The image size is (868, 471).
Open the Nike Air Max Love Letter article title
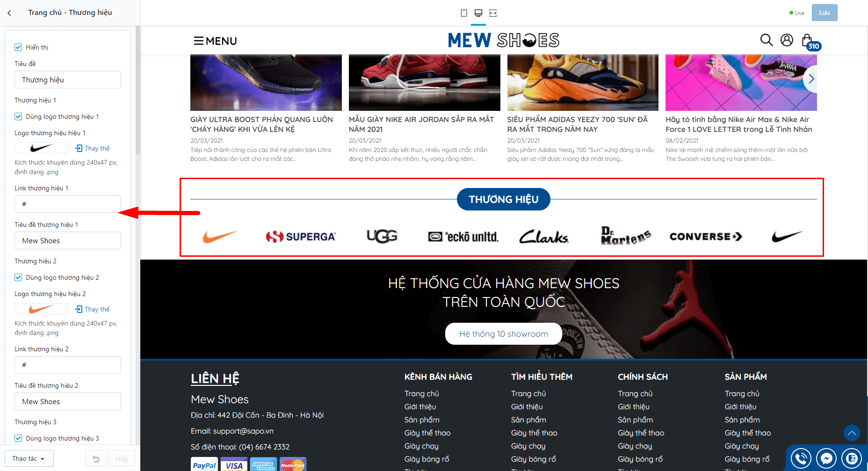click(x=739, y=124)
